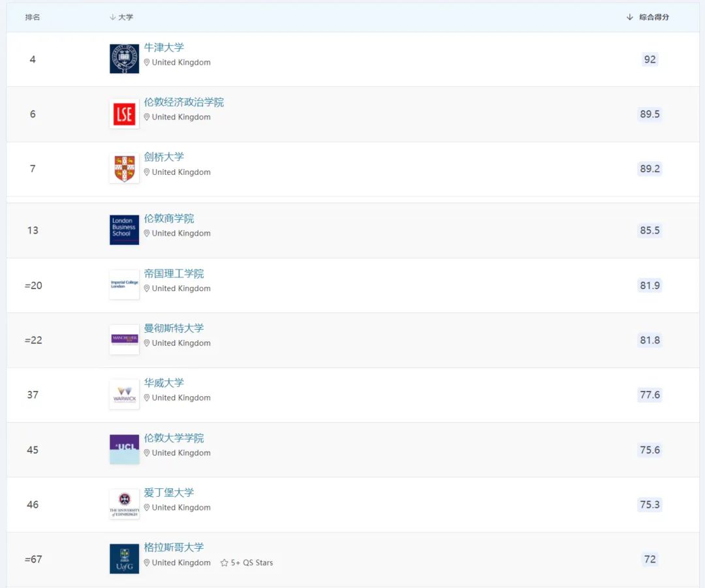Click the score 77.6 cell
705x588 pixels.
[x=650, y=395]
